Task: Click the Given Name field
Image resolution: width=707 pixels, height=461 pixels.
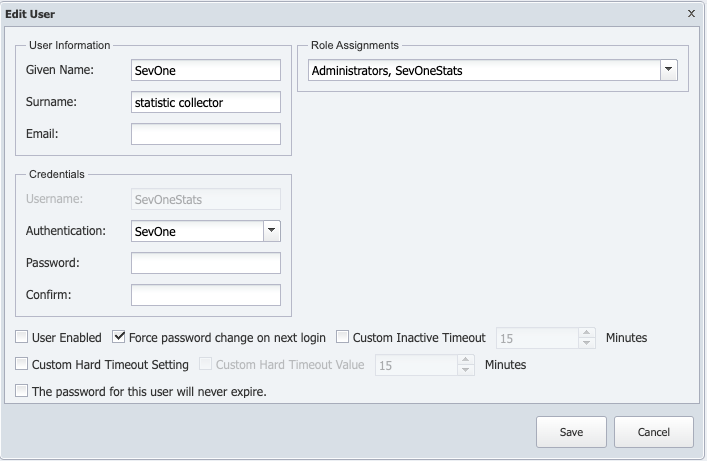Action: click(206, 70)
